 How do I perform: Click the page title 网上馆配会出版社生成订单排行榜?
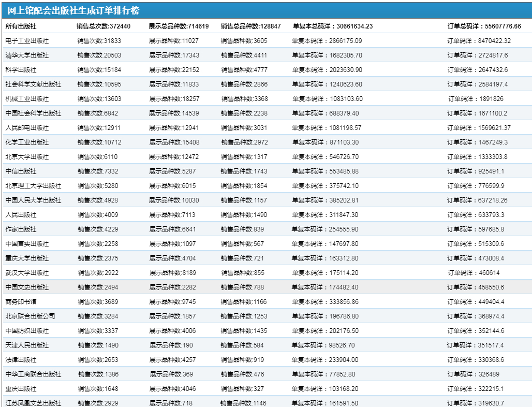[73, 11]
